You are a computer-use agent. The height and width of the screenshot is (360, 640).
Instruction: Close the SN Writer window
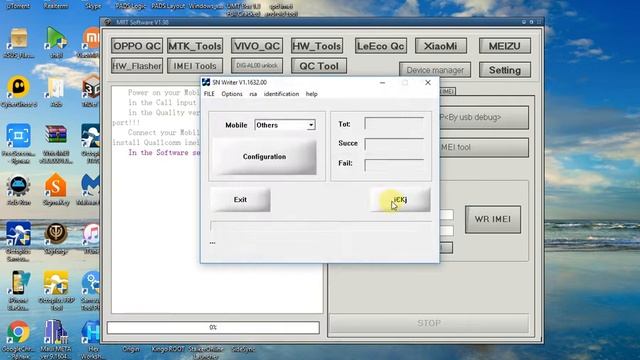pyautogui.click(x=428, y=82)
